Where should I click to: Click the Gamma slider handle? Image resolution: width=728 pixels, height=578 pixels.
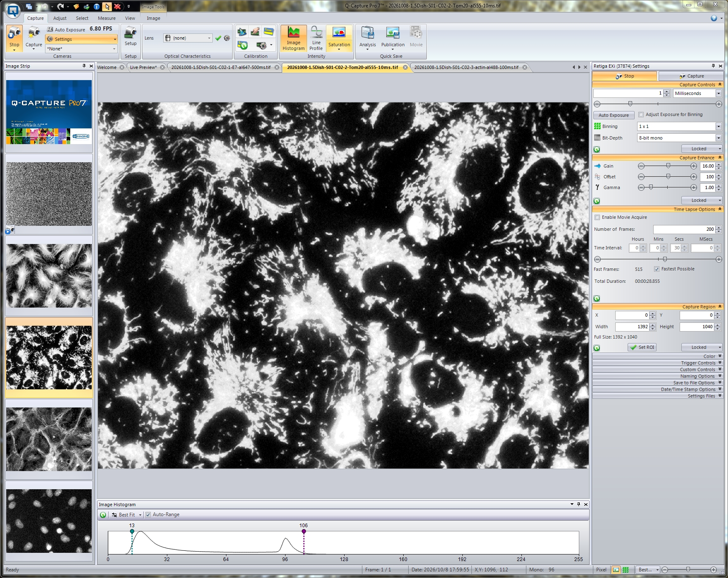[651, 187]
